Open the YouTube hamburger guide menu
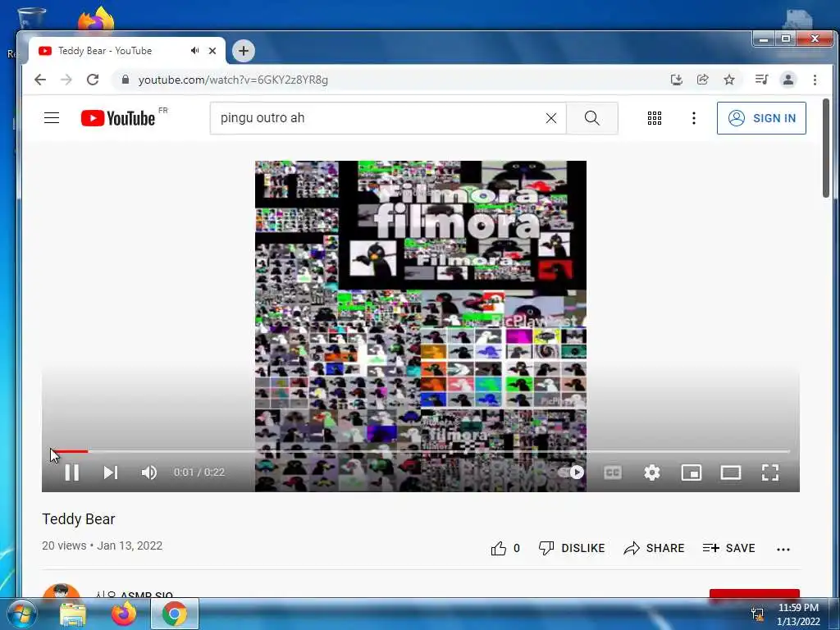The width and height of the screenshot is (840, 630). point(52,118)
